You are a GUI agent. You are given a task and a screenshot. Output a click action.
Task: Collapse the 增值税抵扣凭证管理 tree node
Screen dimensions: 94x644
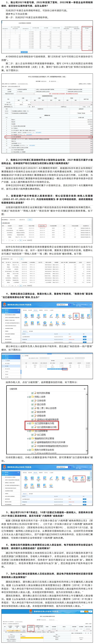point(28,438)
